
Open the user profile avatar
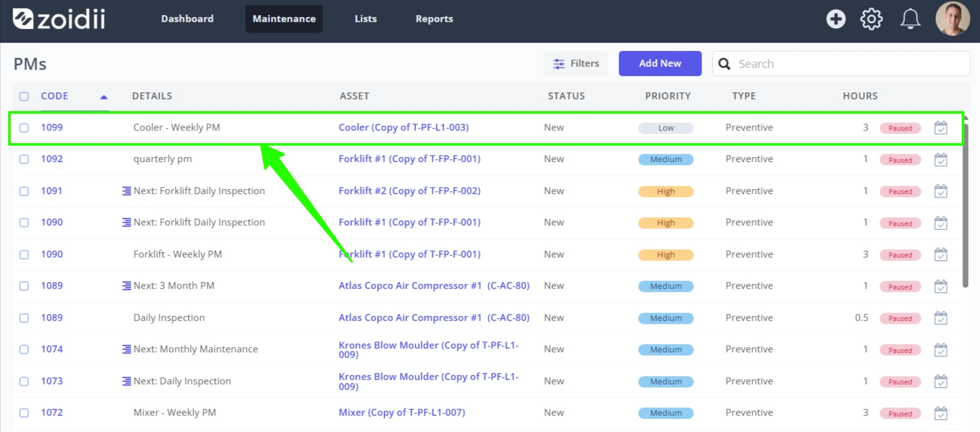tap(952, 19)
